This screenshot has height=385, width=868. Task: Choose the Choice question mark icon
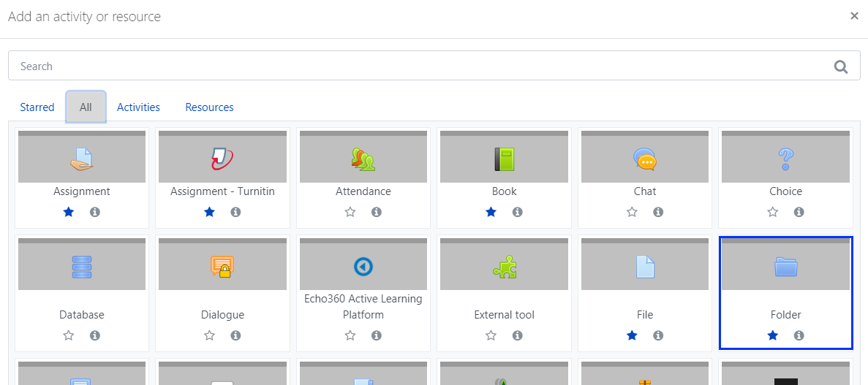pos(785,159)
